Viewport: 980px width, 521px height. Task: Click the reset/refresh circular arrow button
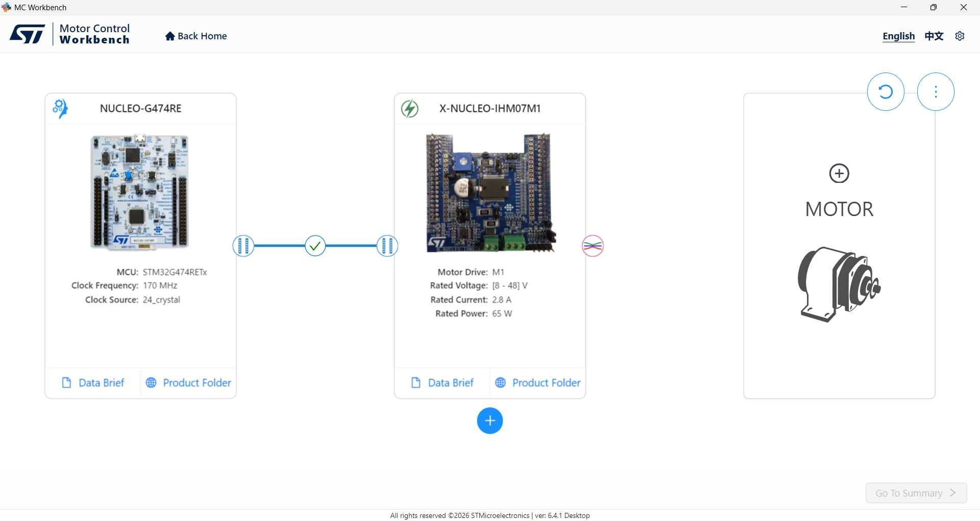(886, 92)
